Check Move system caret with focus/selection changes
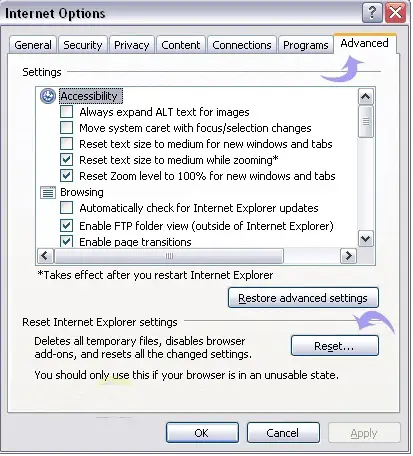 pyautogui.click(x=66, y=128)
